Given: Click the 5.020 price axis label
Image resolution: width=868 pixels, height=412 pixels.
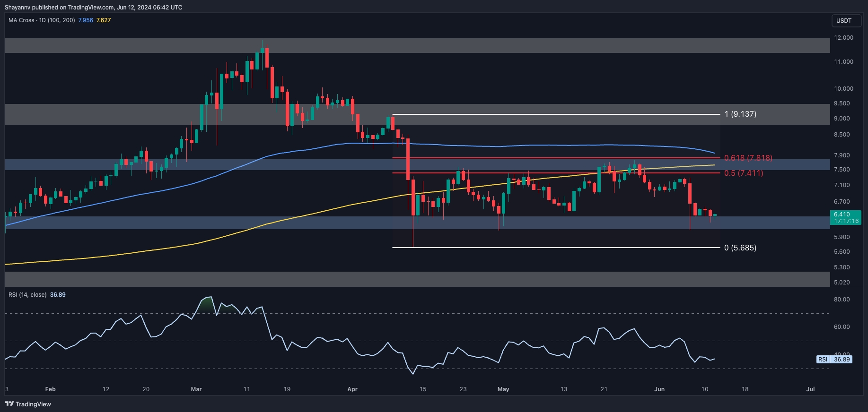Looking at the screenshot, I should [x=842, y=283].
